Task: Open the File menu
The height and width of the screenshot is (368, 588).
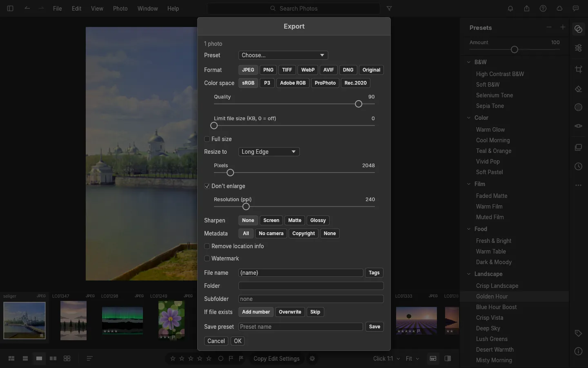Action: point(58,8)
